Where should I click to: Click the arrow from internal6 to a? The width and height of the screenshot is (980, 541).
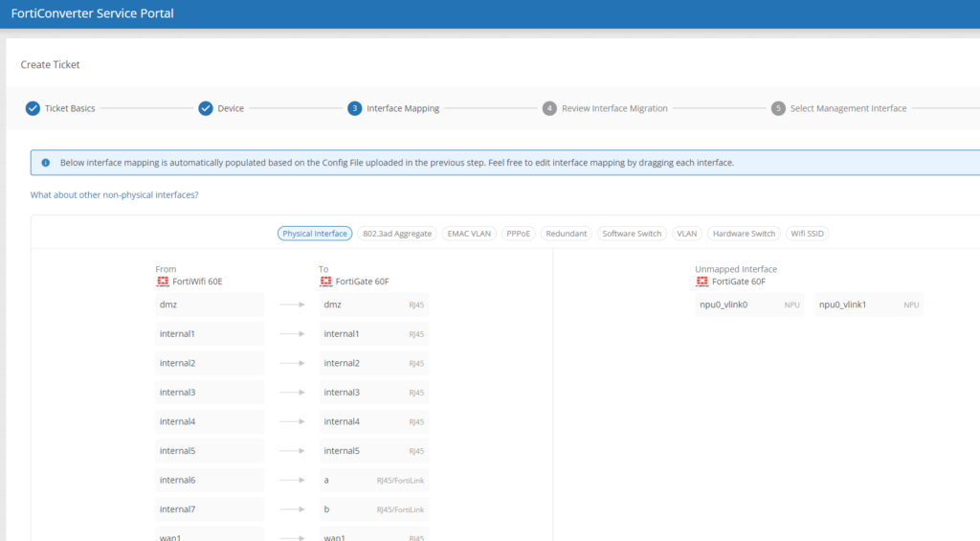(292, 481)
